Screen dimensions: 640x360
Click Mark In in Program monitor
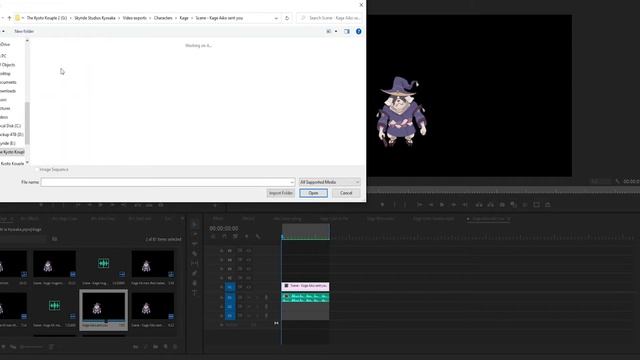click(x=394, y=204)
